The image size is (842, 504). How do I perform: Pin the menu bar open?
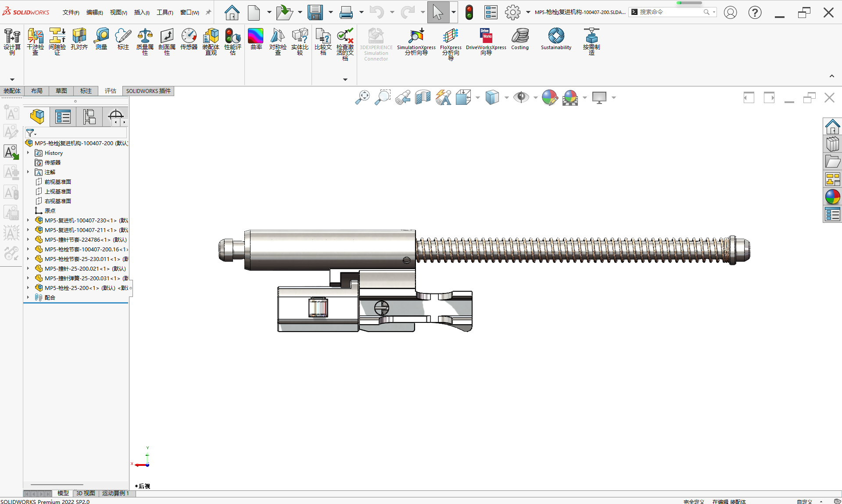[x=208, y=12]
